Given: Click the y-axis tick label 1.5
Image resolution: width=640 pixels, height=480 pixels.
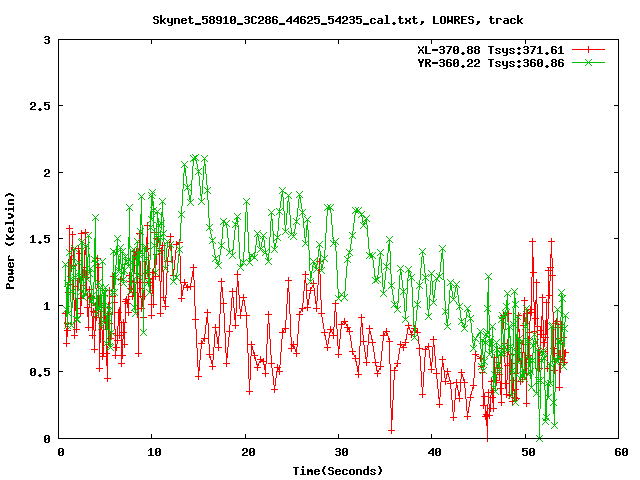Looking at the screenshot, I should (40, 239).
